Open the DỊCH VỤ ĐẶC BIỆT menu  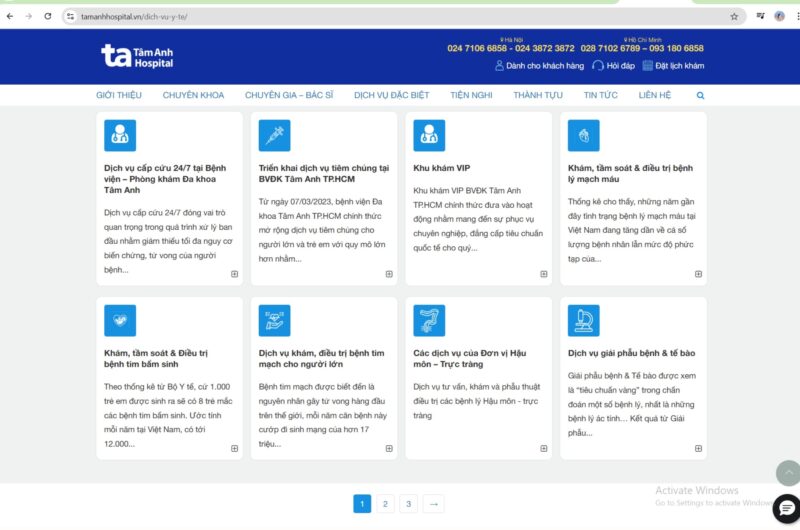pyautogui.click(x=391, y=96)
